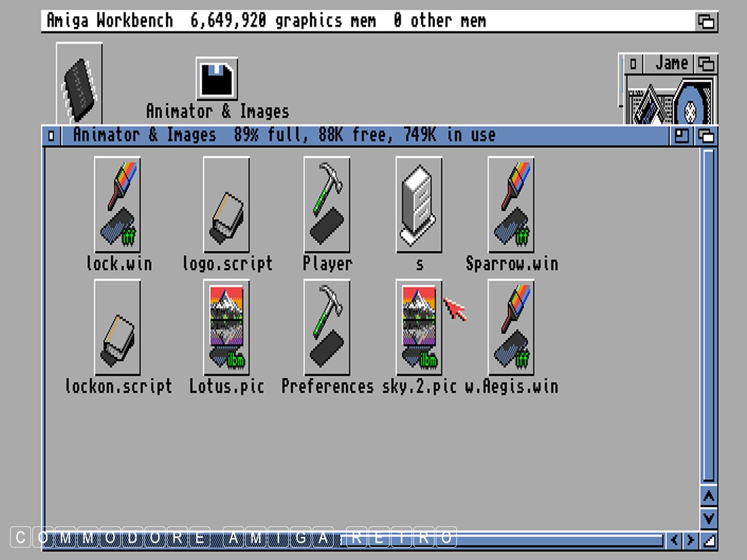Launch the Preferences hammer icon

[x=327, y=327]
